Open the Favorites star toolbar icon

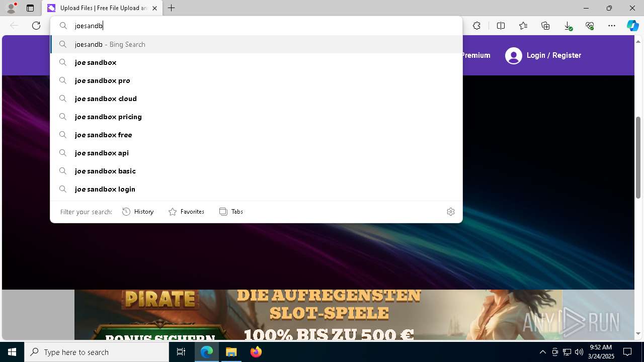click(523, 26)
